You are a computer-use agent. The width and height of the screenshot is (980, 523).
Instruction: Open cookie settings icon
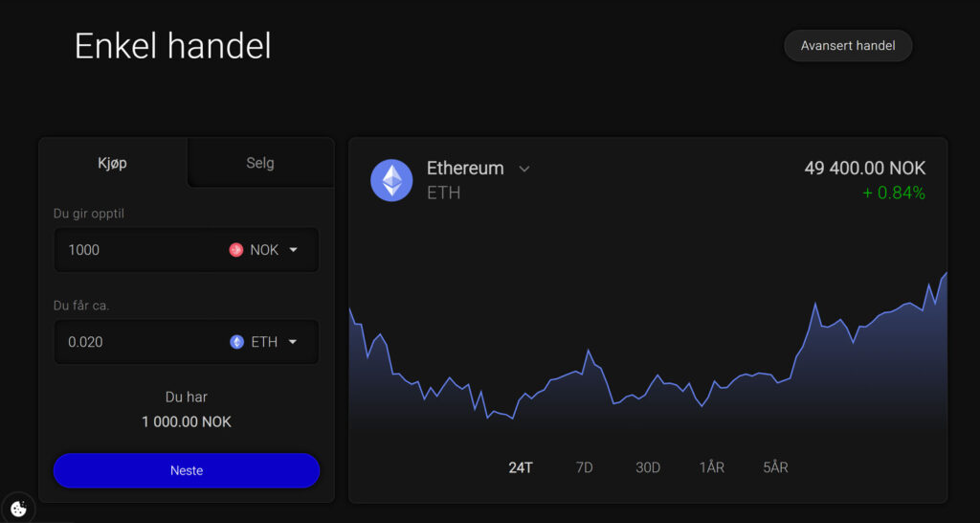point(18,509)
